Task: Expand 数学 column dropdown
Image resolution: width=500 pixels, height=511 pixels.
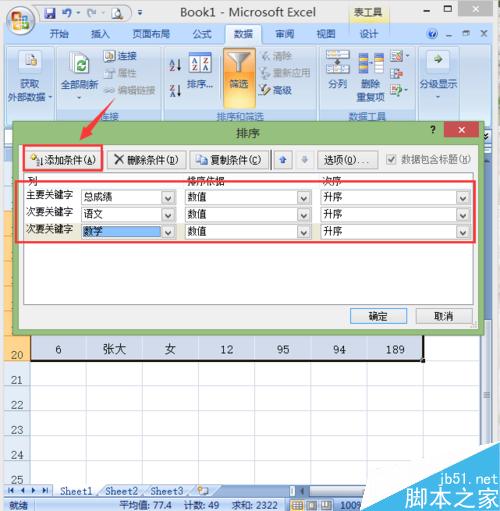Action: pyautogui.click(x=168, y=232)
